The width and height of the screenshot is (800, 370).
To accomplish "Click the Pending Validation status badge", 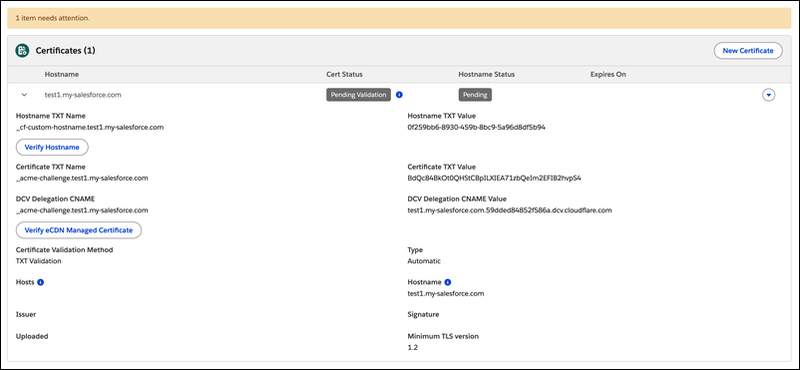I will (x=359, y=95).
